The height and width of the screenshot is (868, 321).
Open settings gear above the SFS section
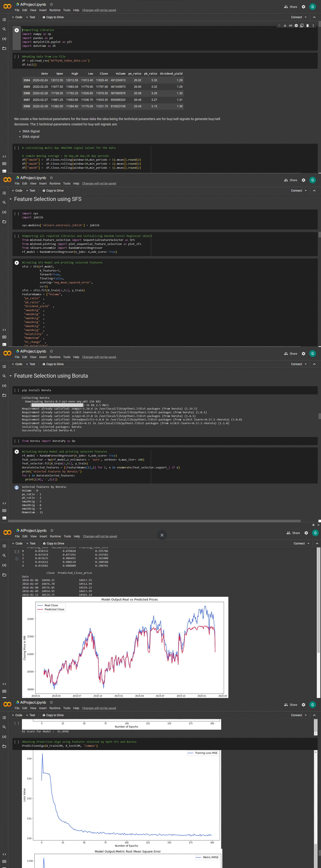[x=303, y=180]
